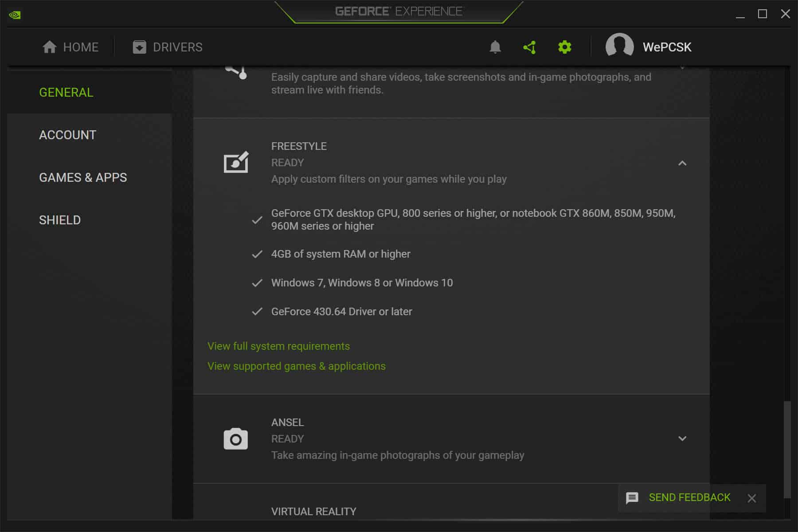Click the Ansel READY status text
The height and width of the screenshot is (532, 798).
pyautogui.click(x=287, y=439)
